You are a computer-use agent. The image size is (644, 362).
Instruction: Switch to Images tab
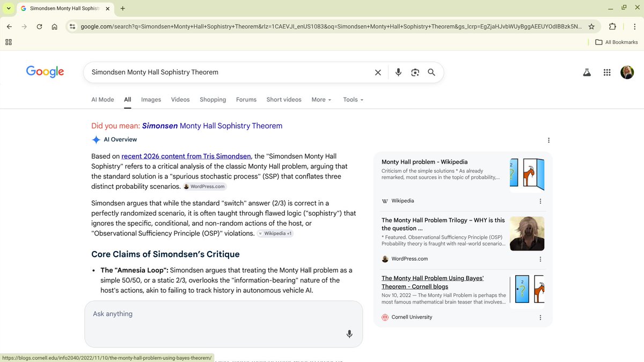point(151,100)
